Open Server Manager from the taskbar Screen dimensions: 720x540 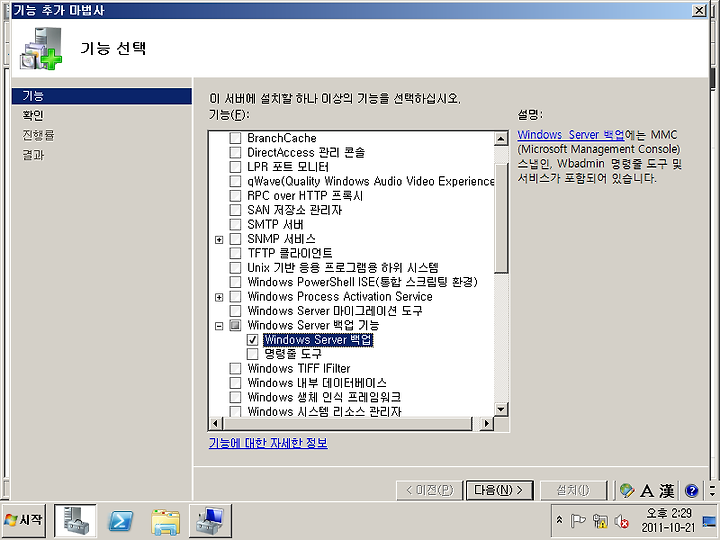point(75,521)
